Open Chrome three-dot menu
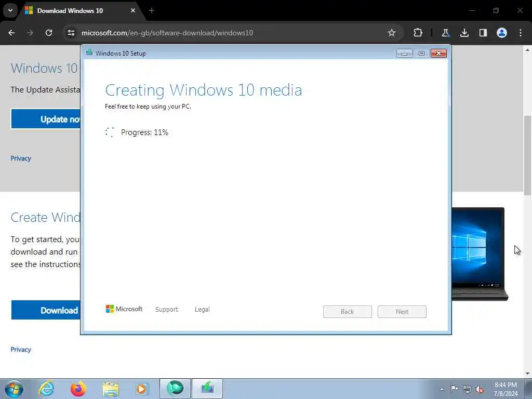The width and height of the screenshot is (532, 399). click(521, 33)
